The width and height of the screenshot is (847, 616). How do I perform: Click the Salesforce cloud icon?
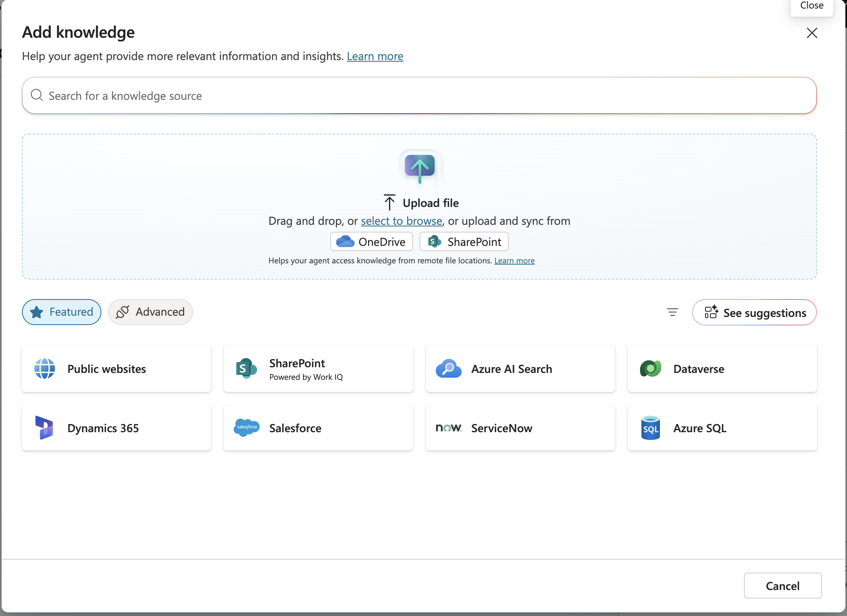(x=246, y=428)
